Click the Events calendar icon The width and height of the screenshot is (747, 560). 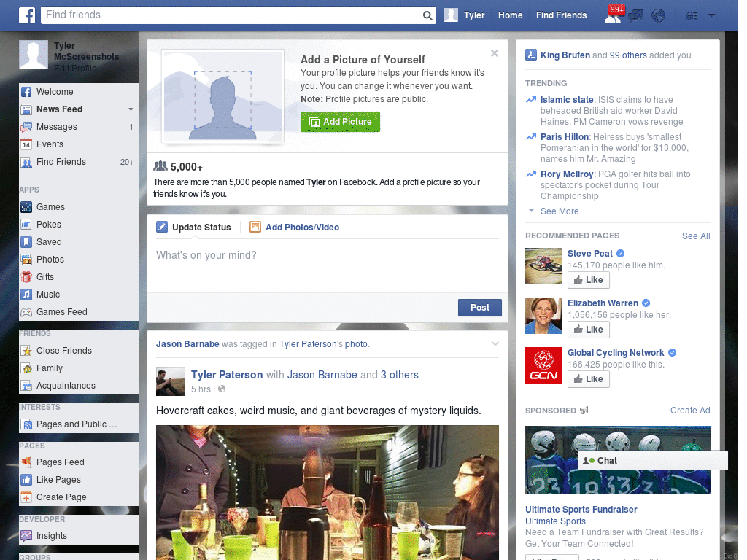(26, 144)
